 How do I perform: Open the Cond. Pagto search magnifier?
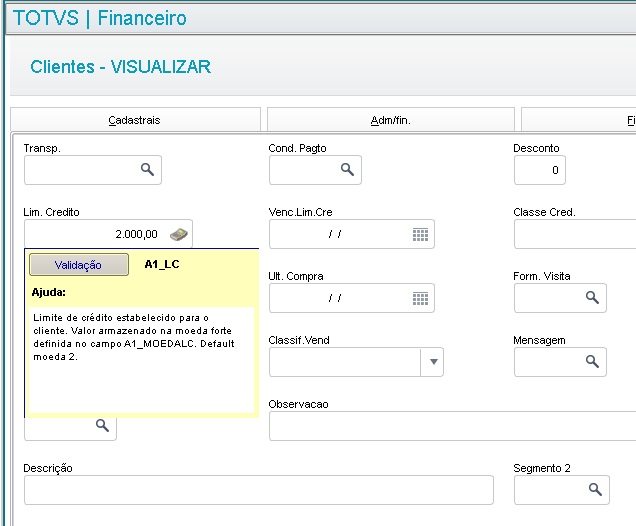click(x=347, y=170)
